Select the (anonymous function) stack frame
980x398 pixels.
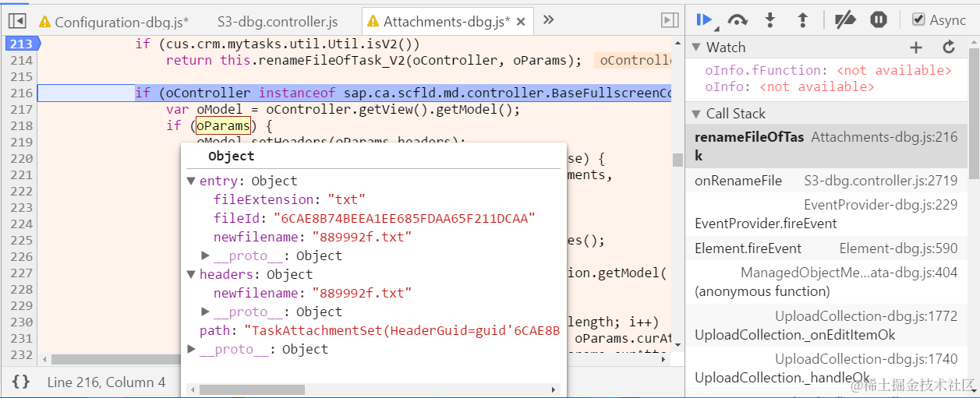[827, 282]
